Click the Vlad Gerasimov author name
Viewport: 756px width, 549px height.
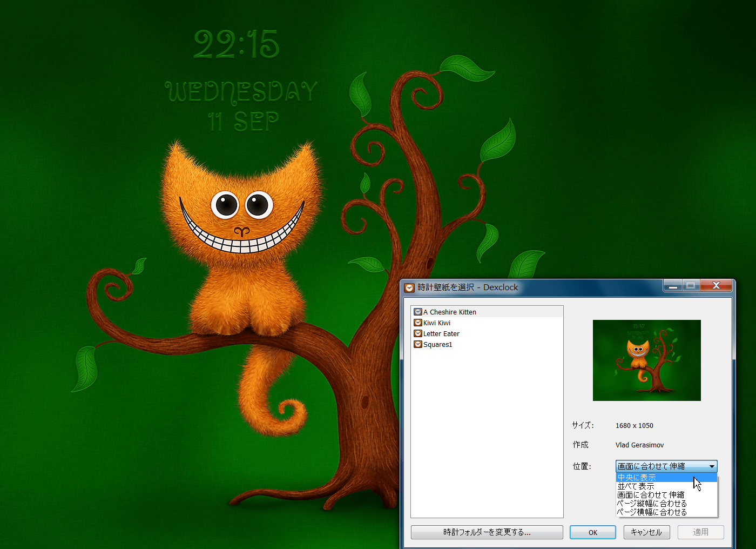pyautogui.click(x=640, y=445)
